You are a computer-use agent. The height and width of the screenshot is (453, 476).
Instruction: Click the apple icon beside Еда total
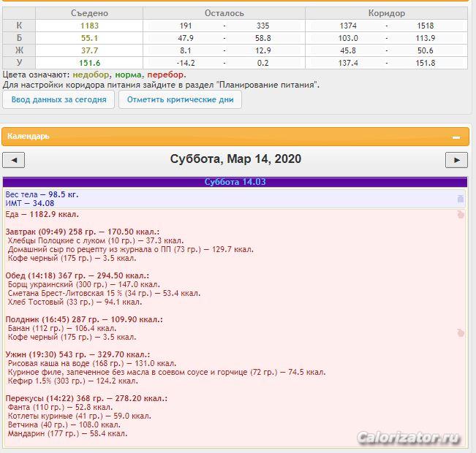point(460,215)
